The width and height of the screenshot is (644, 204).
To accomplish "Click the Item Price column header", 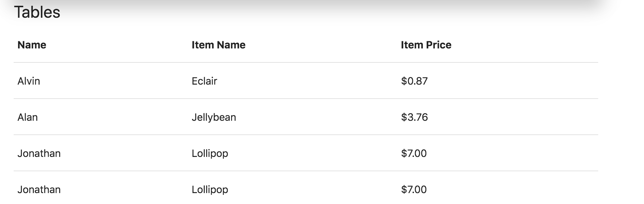I will pos(426,45).
